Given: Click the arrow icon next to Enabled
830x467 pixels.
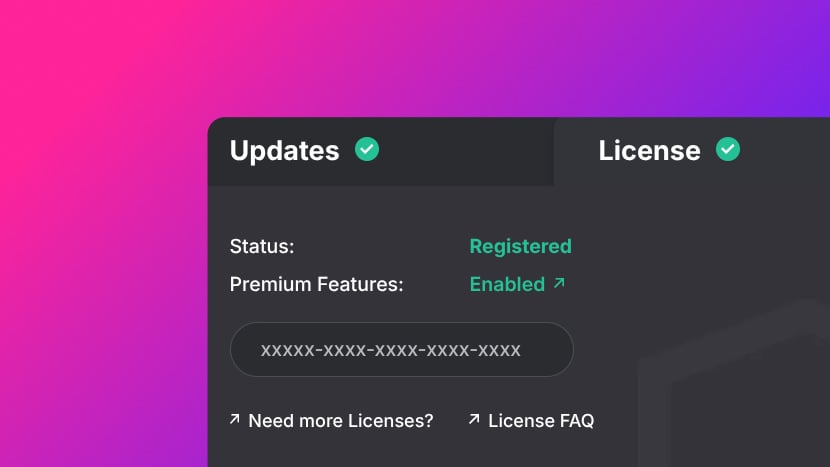Looking at the screenshot, I should (559, 283).
